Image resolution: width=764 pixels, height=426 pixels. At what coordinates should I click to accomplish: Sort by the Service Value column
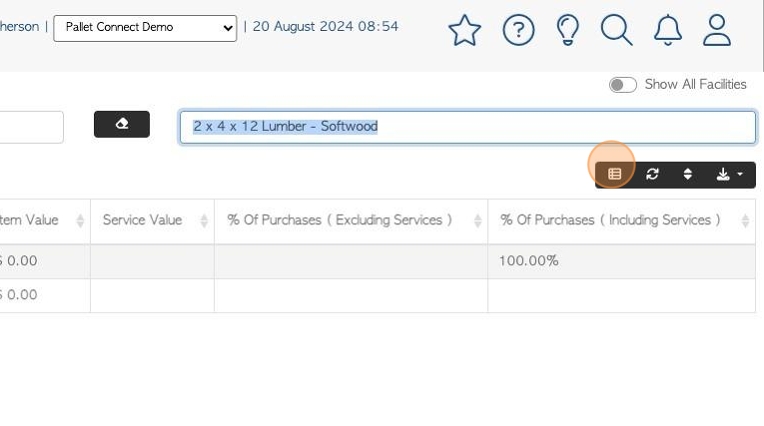click(152, 221)
